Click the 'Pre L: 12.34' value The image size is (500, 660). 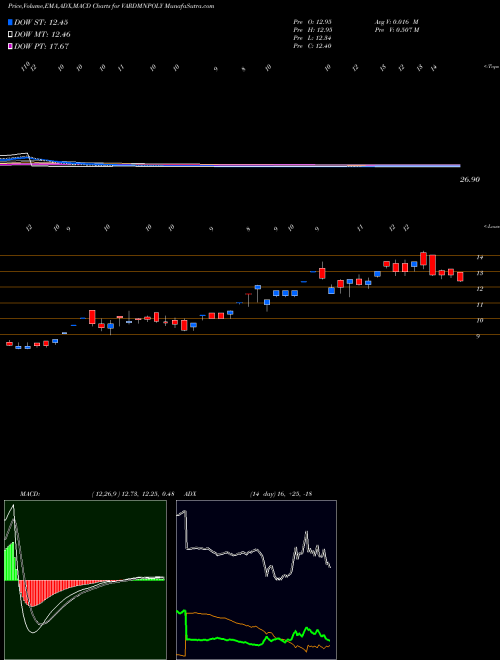click(x=312, y=38)
